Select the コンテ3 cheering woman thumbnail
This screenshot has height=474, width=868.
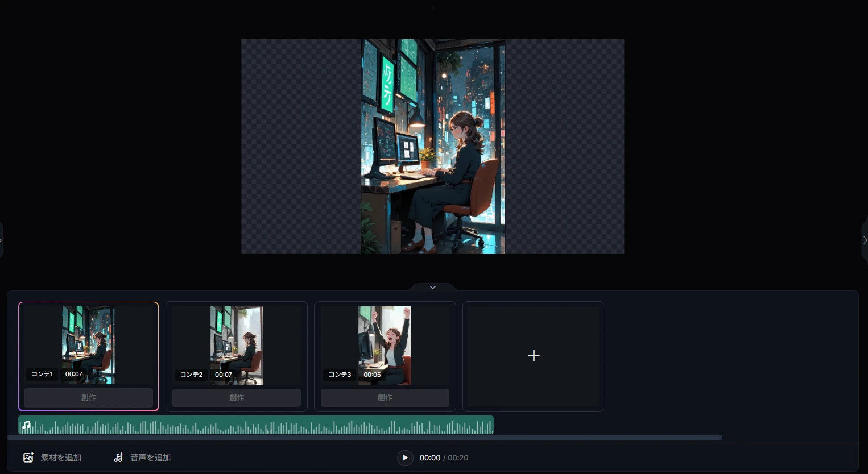point(385,344)
